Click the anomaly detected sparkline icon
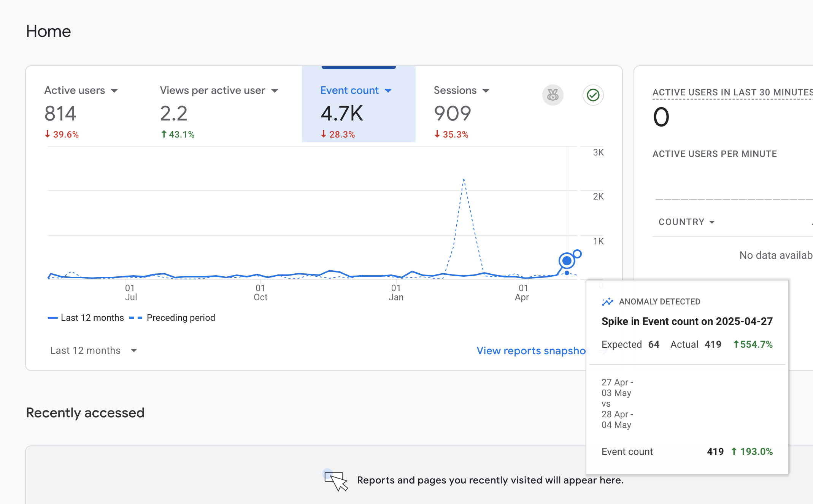 click(x=607, y=302)
